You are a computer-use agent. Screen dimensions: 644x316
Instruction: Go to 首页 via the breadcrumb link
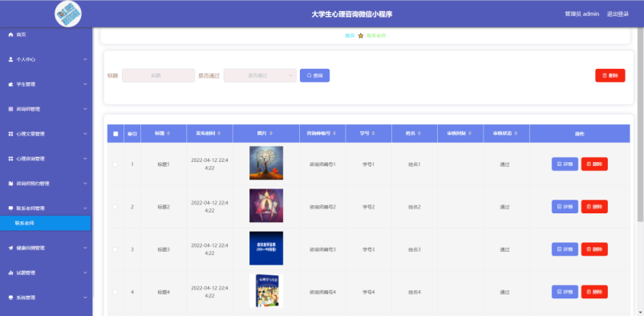point(350,36)
